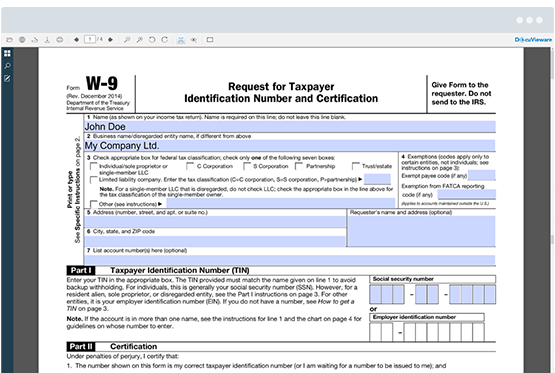555x373 pixels.
Task: Check the Other (see instructions) box
Action: [94, 204]
